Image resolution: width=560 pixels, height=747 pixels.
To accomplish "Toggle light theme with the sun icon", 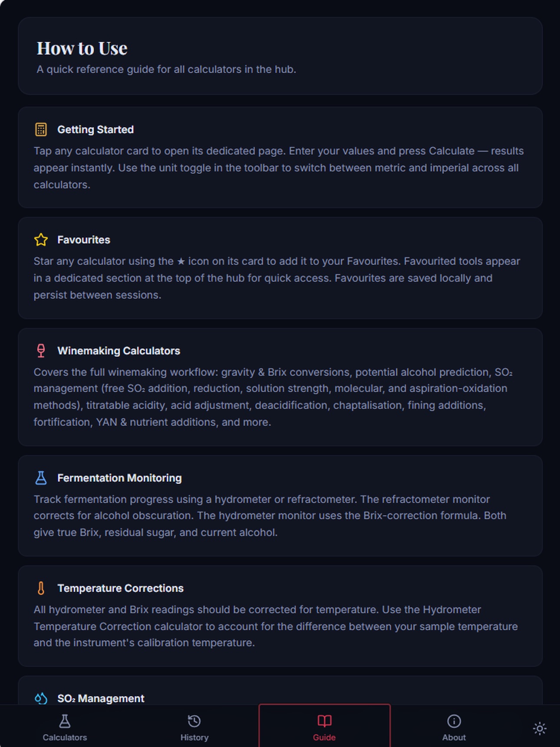I will 540,728.
